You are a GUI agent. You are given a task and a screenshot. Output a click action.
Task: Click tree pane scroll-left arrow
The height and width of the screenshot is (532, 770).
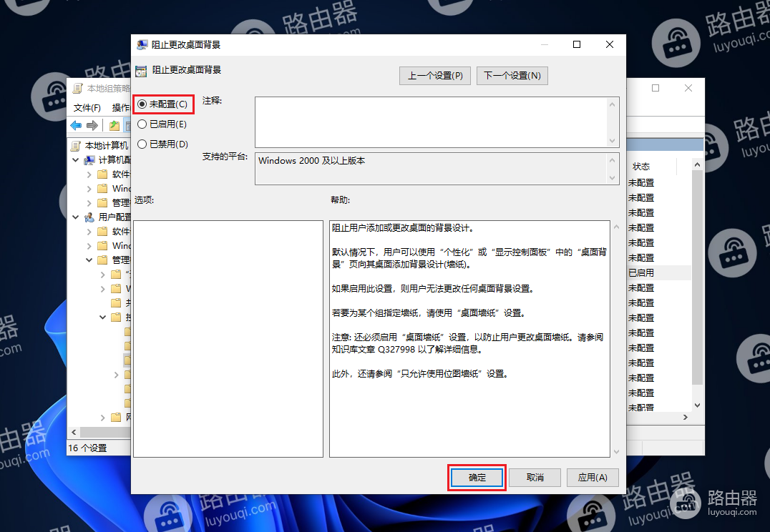74,433
